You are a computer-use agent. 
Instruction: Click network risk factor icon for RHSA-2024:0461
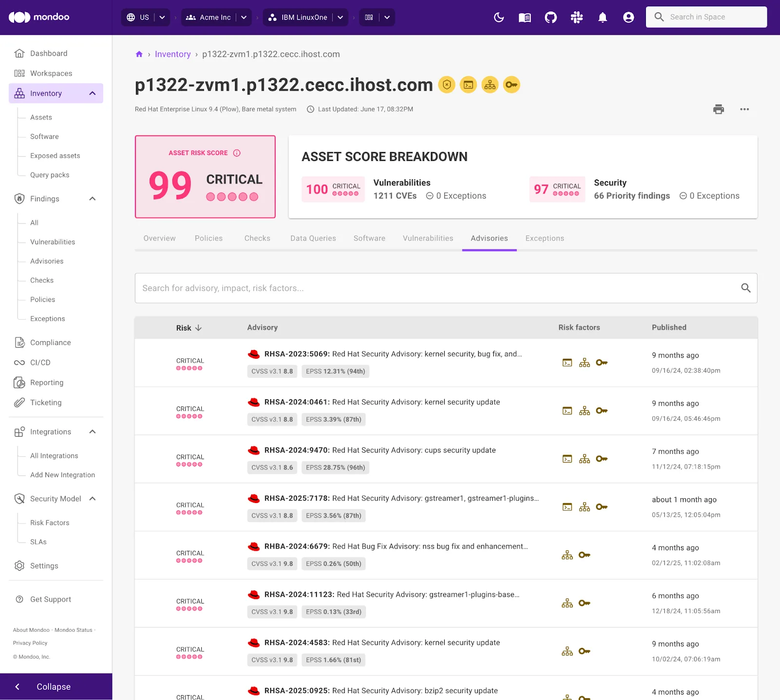(585, 411)
